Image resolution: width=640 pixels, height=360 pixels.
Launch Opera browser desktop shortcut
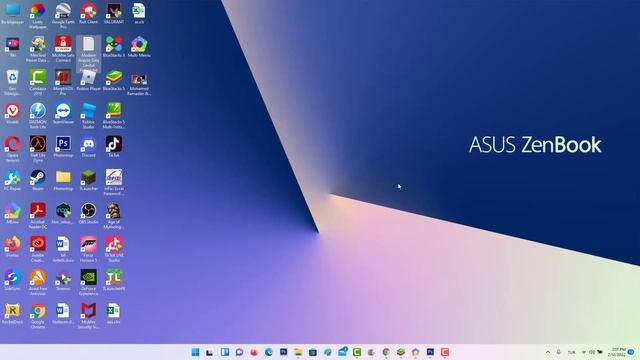coord(12,149)
